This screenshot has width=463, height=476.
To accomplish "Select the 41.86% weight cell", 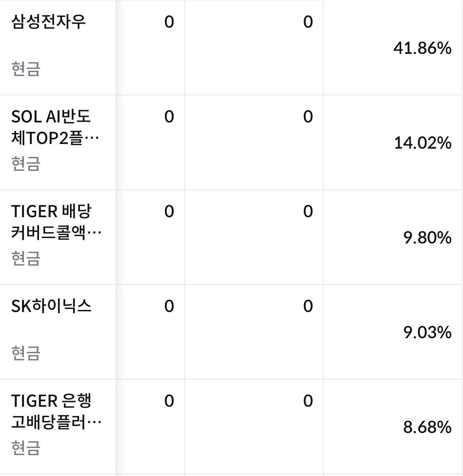I will point(422,48).
